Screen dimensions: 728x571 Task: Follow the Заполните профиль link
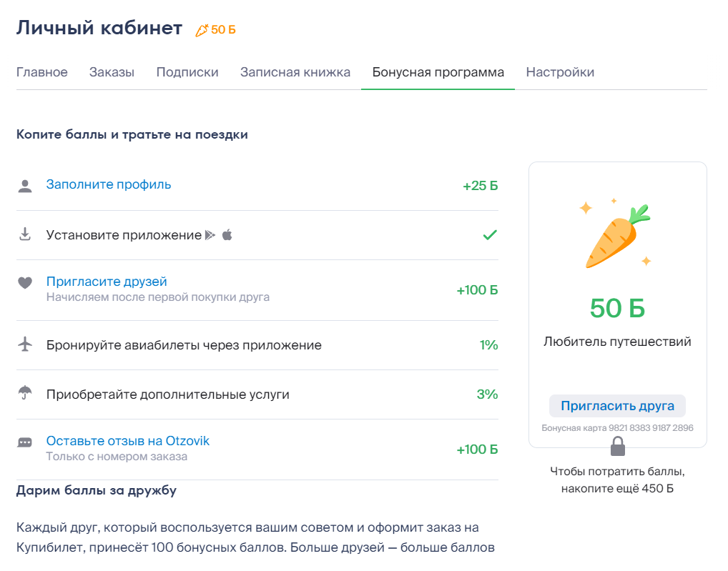pos(109,184)
